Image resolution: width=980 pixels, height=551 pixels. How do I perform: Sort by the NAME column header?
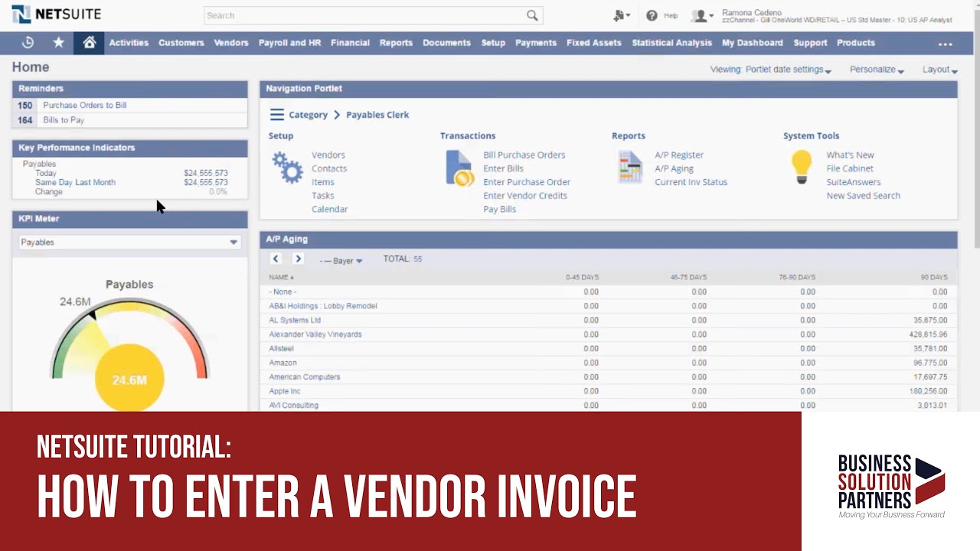[281, 277]
